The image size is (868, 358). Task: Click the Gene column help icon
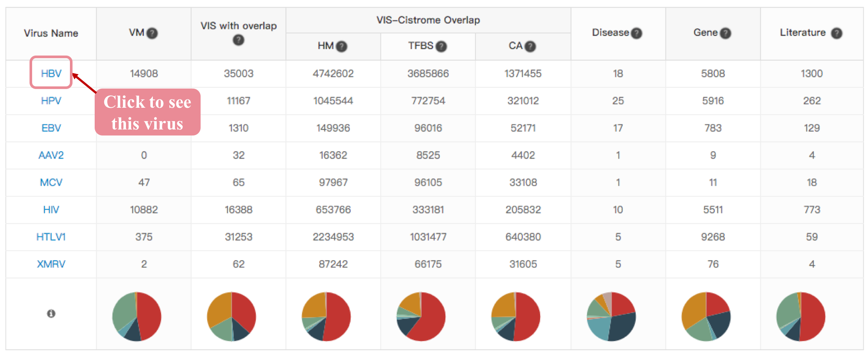coord(726,33)
